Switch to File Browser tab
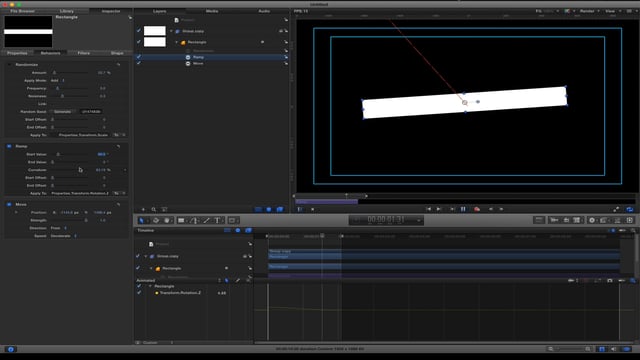The height and width of the screenshot is (360, 640). [22, 11]
